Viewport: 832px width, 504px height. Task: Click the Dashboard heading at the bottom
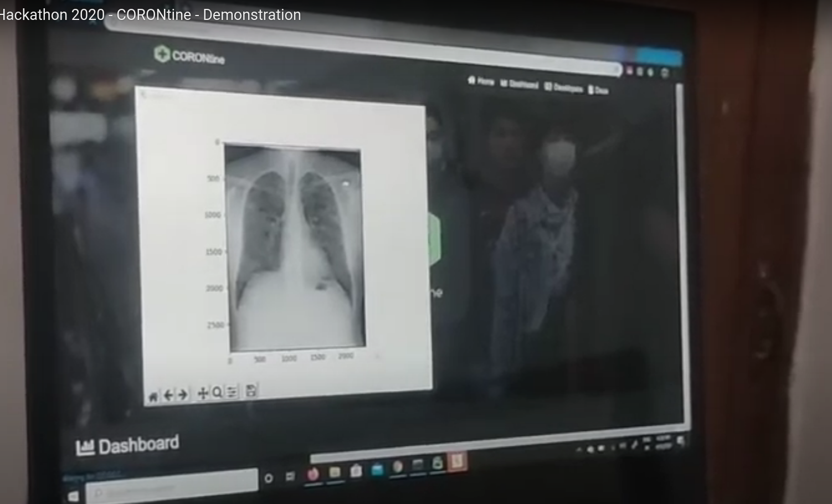click(138, 444)
